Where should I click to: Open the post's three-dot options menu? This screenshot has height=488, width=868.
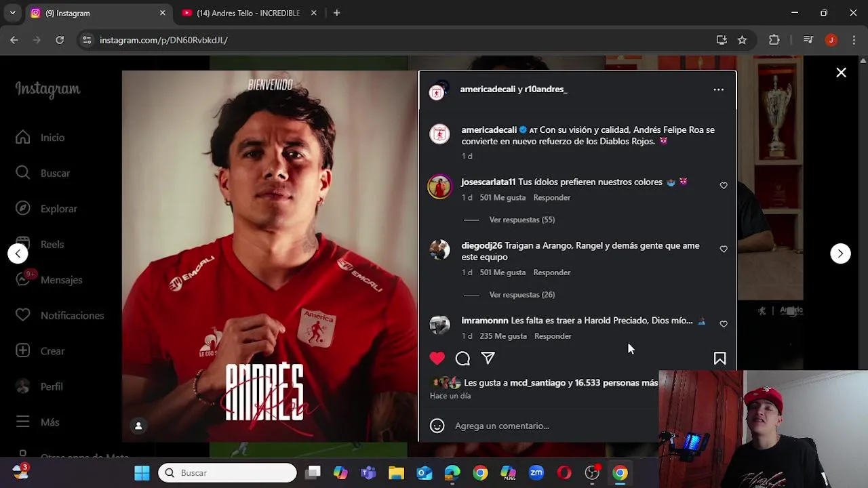[718, 89]
